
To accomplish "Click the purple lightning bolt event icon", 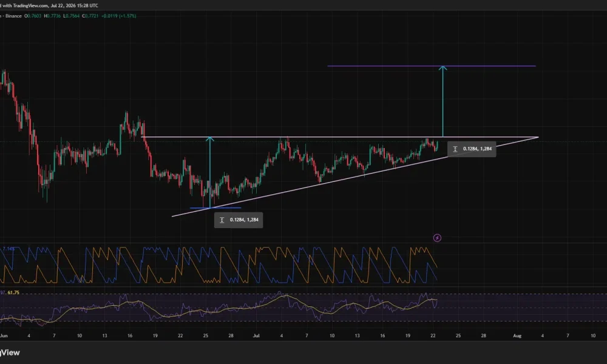I will point(437,238).
